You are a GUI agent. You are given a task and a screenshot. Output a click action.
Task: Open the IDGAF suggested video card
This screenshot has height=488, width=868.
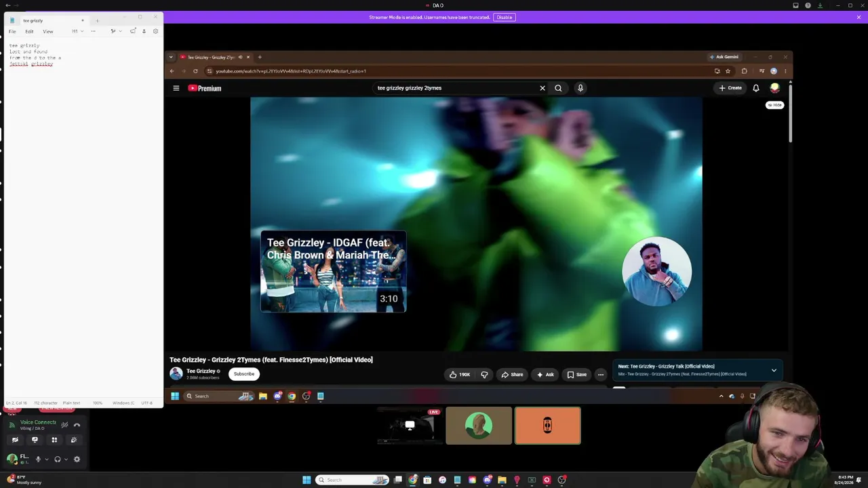pos(334,272)
